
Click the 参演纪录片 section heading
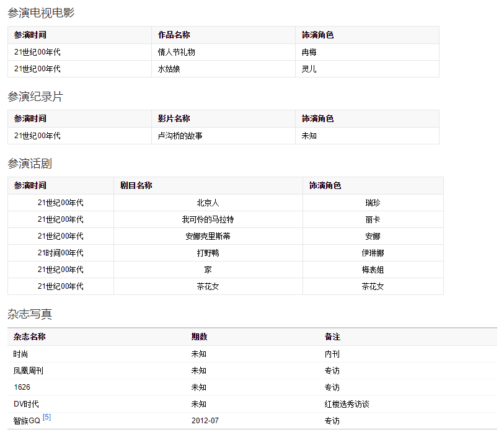point(35,97)
